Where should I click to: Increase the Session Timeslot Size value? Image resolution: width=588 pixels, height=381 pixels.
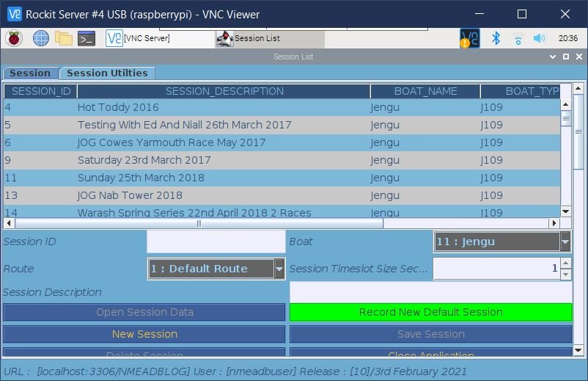(565, 264)
